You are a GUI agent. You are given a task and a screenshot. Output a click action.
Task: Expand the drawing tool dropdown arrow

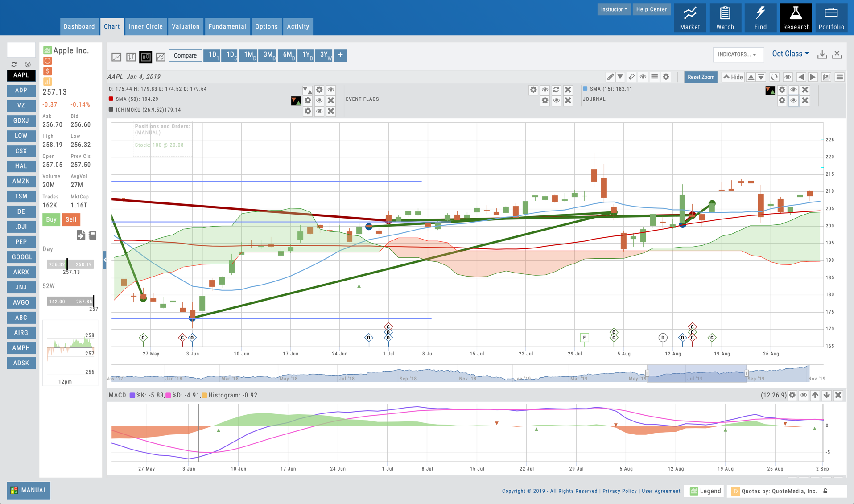tap(620, 77)
